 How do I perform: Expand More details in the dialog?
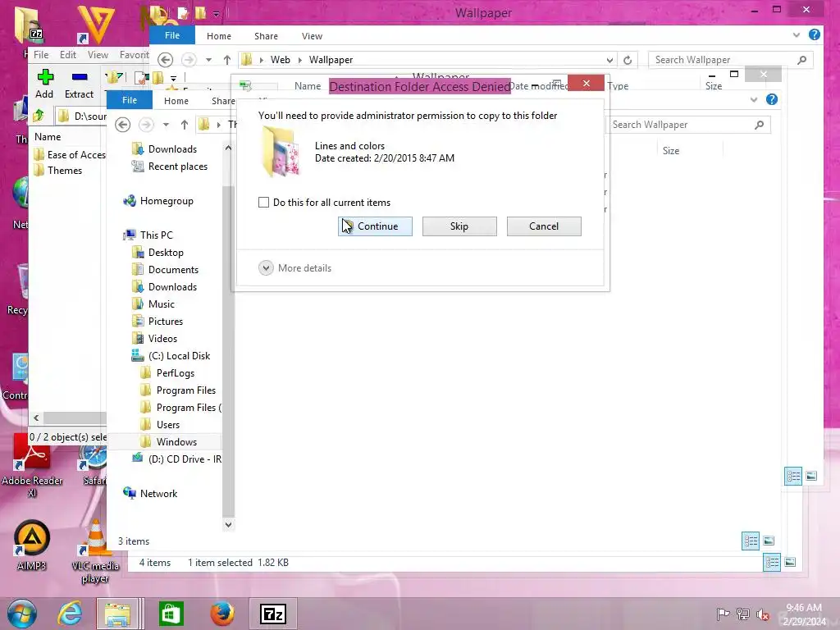click(295, 268)
